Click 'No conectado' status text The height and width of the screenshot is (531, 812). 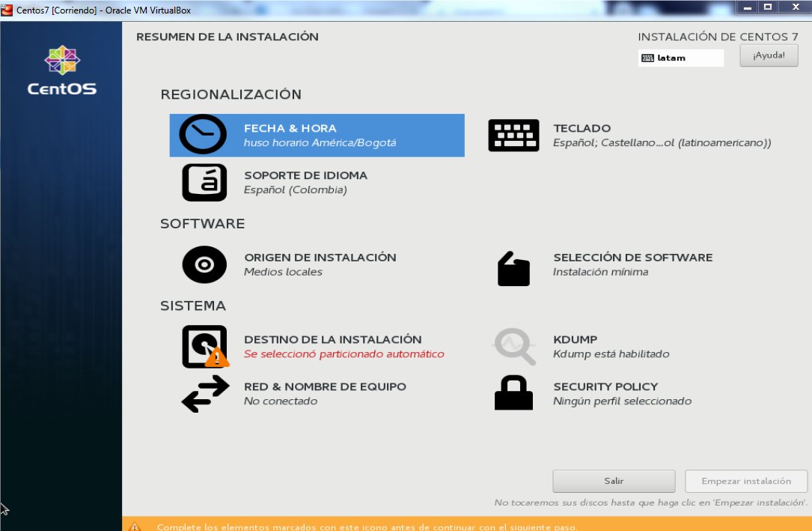point(280,401)
